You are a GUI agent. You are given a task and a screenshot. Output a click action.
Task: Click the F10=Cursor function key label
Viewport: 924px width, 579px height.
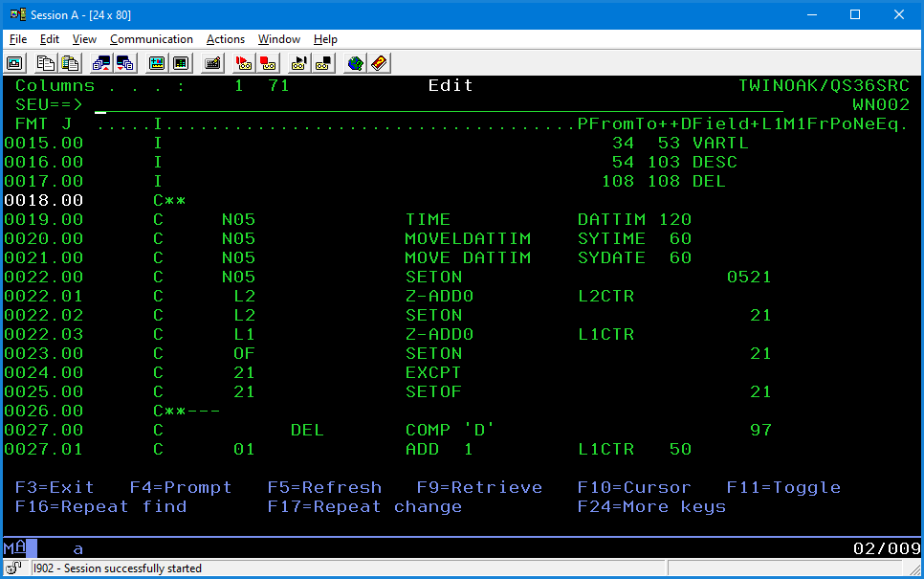coord(634,488)
